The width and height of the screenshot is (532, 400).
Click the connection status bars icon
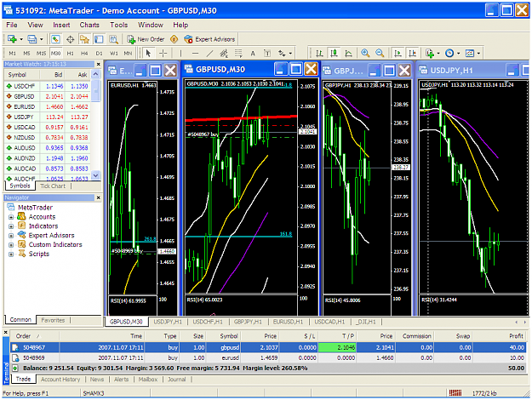point(455,393)
